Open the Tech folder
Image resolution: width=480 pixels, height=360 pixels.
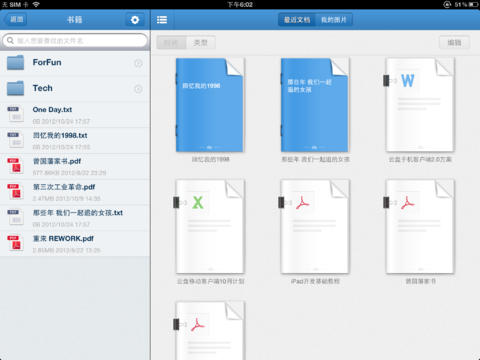tap(75, 89)
